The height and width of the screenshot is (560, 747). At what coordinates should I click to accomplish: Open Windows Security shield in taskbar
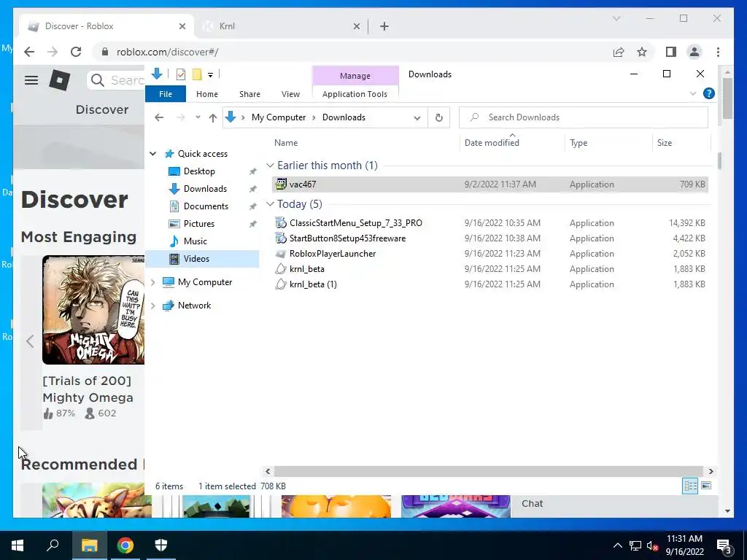[161, 545]
